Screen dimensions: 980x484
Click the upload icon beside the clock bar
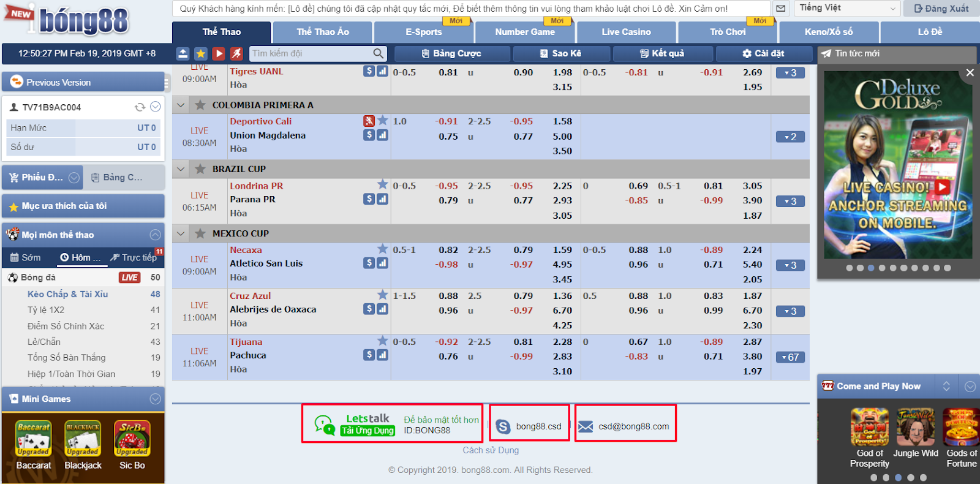(x=183, y=53)
